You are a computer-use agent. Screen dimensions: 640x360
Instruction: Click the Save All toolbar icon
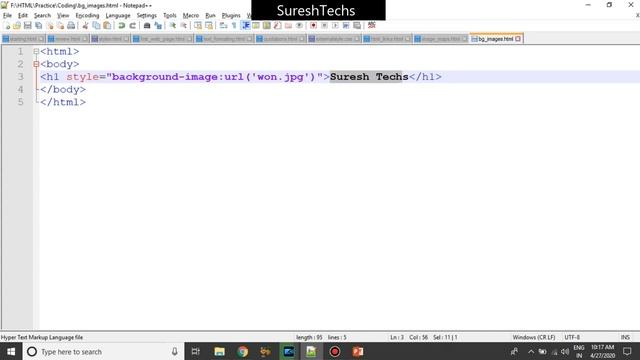click(x=39, y=26)
